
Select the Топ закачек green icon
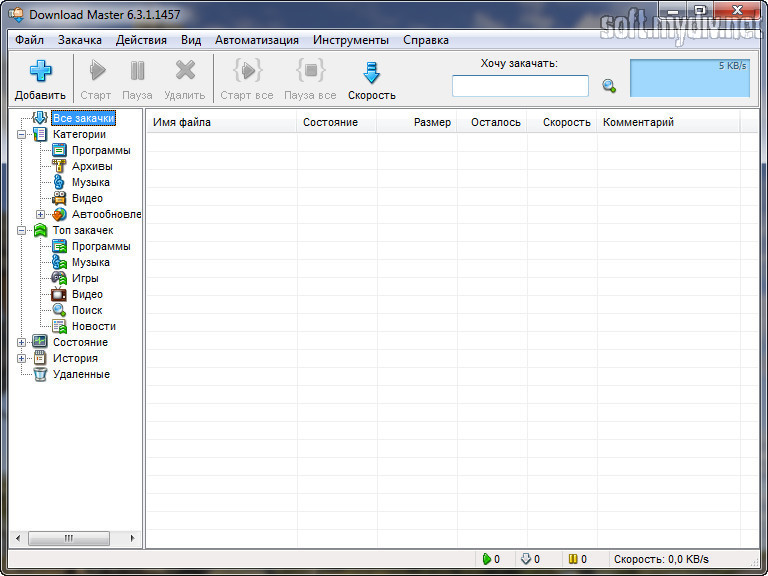[x=40, y=230]
